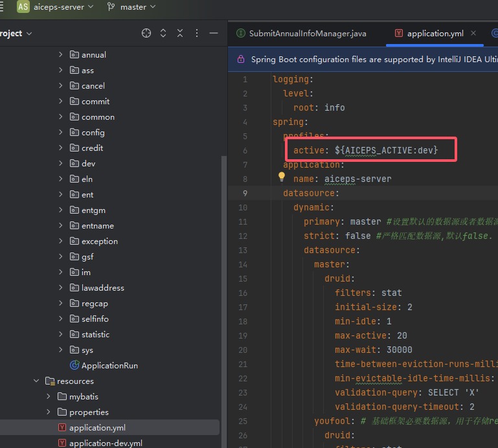Select ApplicationRun in the tree
Image resolution: width=498 pixels, height=448 pixels.
point(109,365)
